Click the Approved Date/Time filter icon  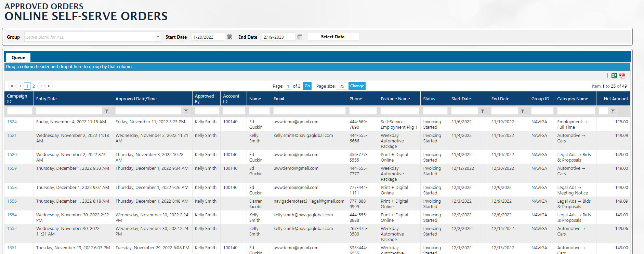[x=186, y=111]
